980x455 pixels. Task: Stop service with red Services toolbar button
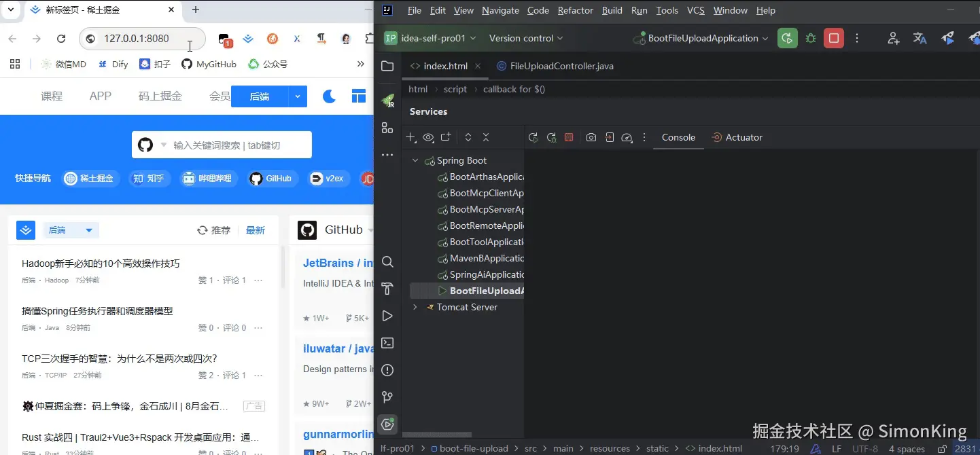point(569,137)
